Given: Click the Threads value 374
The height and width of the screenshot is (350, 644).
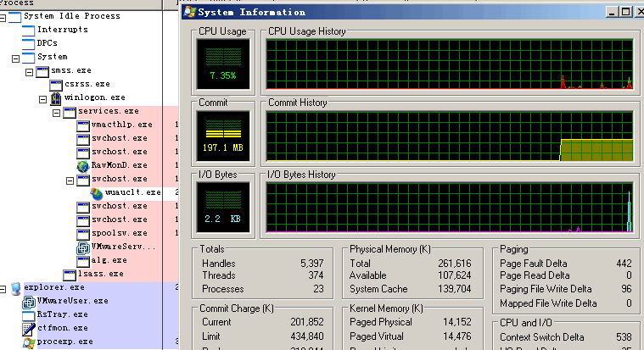Looking at the screenshot, I should pyautogui.click(x=316, y=275).
